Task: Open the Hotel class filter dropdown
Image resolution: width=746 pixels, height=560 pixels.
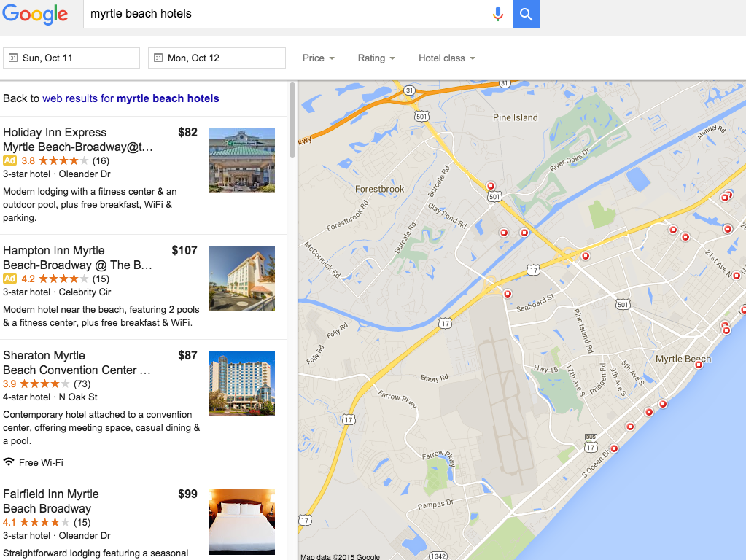Action: (x=447, y=58)
